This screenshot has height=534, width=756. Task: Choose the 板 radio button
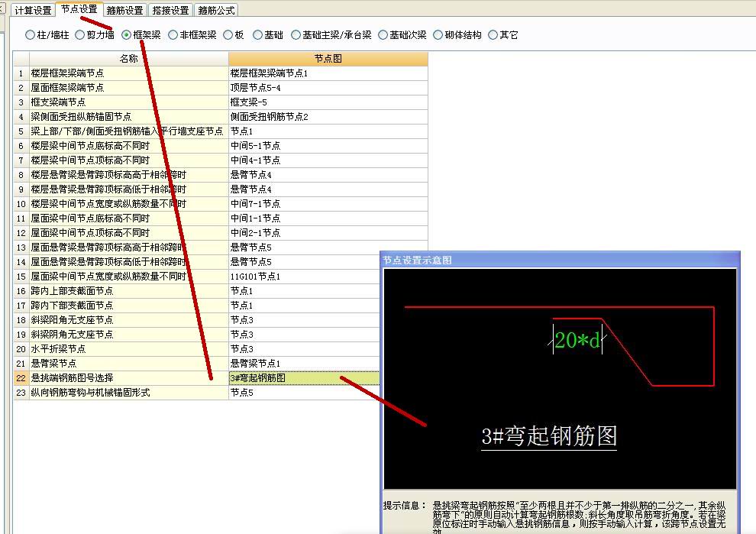click(x=228, y=34)
